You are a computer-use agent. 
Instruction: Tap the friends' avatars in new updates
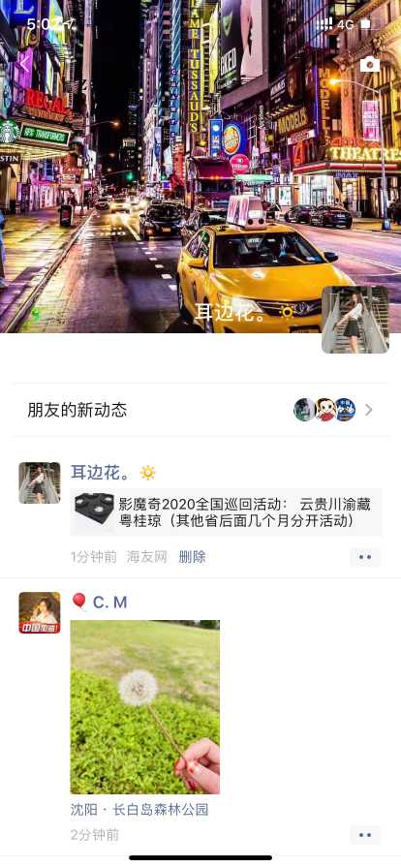pyautogui.click(x=324, y=410)
